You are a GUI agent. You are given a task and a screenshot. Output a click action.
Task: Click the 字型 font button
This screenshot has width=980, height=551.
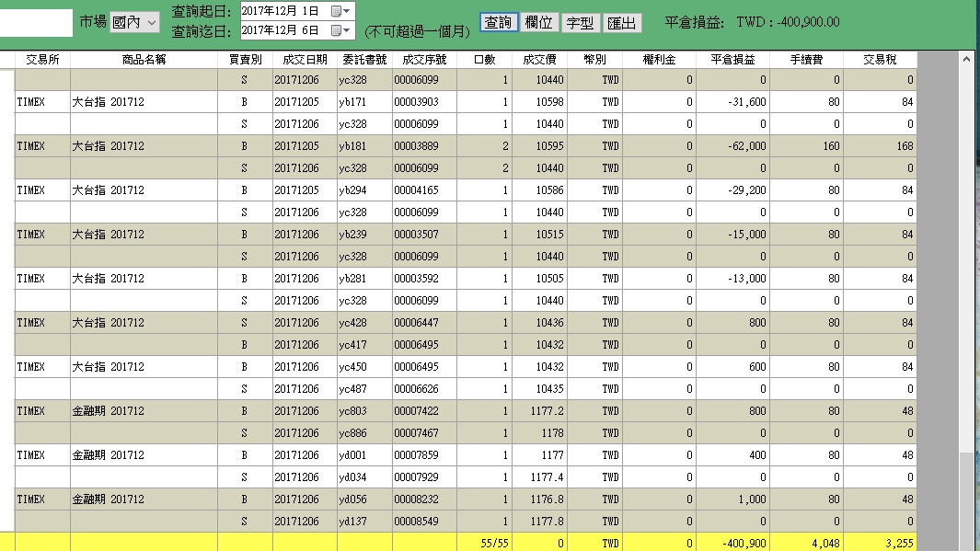click(x=580, y=23)
